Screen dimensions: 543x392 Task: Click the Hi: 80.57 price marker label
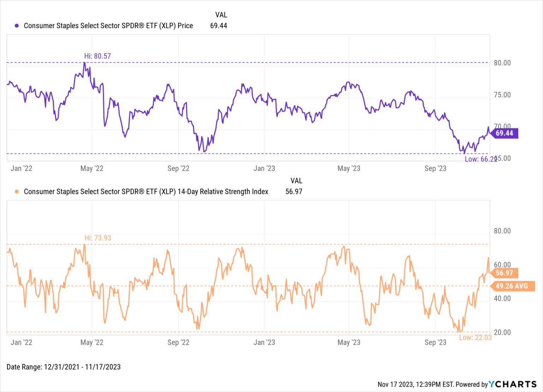point(98,56)
